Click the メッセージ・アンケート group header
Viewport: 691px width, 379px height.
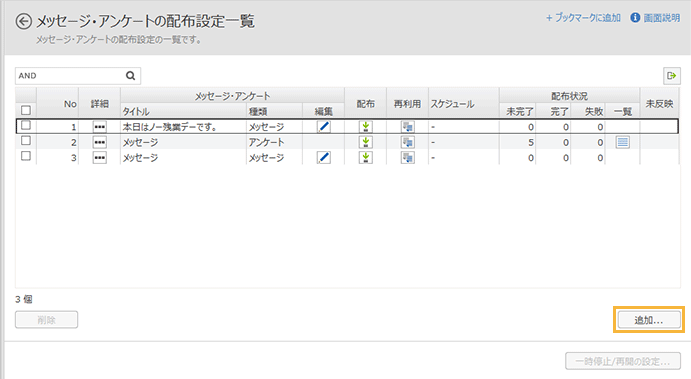pos(233,96)
